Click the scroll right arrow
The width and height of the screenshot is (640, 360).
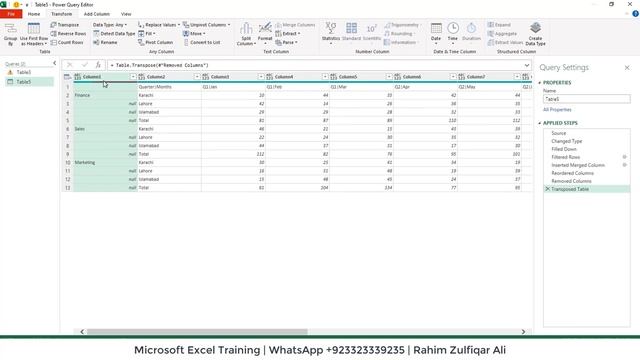point(523,332)
